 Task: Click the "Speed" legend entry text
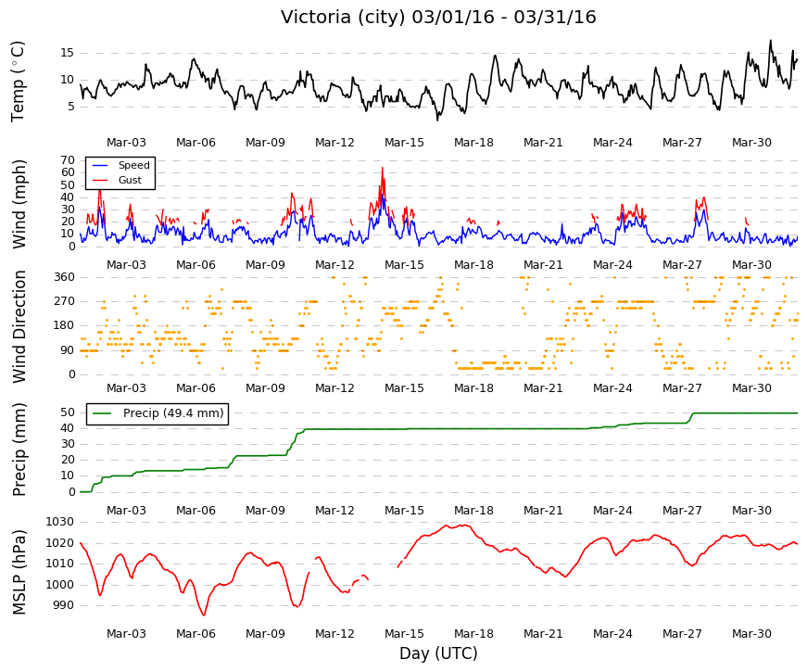133,165
